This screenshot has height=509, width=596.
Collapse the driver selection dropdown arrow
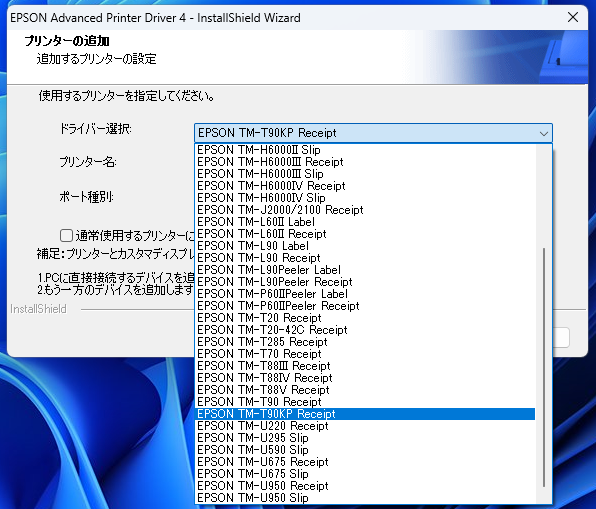[x=544, y=133]
